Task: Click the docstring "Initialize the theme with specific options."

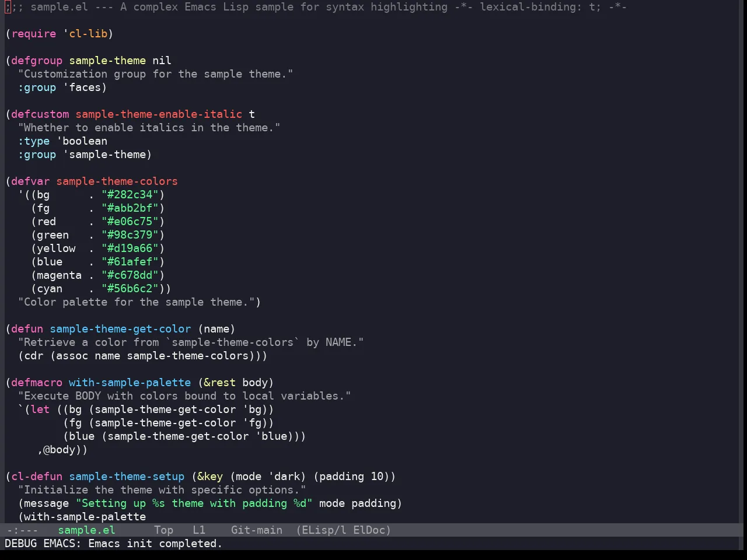Action: (162, 489)
